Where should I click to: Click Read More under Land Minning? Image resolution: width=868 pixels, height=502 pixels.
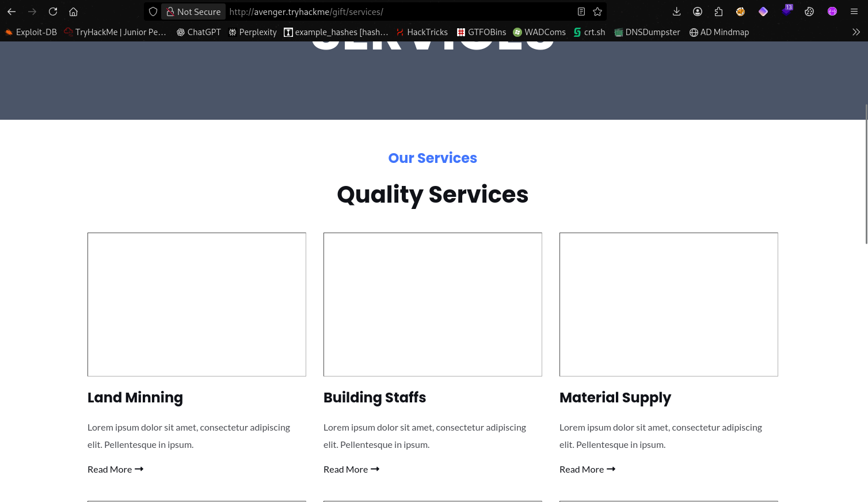click(x=115, y=469)
